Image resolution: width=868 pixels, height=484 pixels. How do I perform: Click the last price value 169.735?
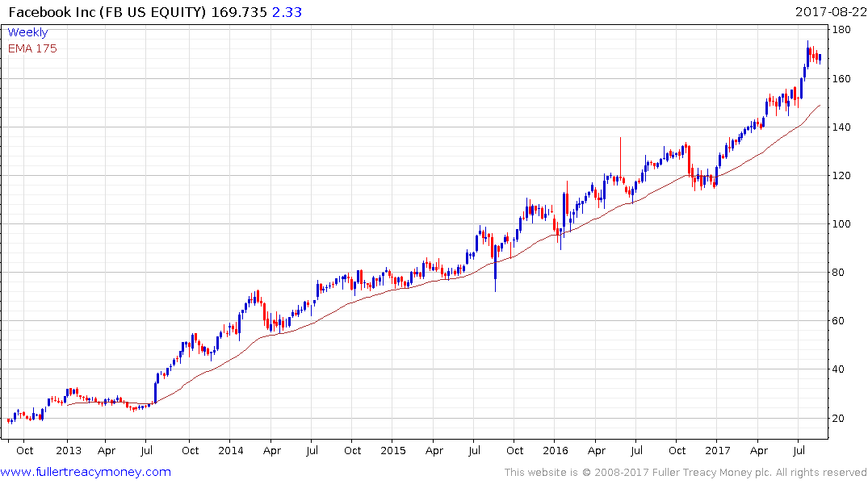239,12
